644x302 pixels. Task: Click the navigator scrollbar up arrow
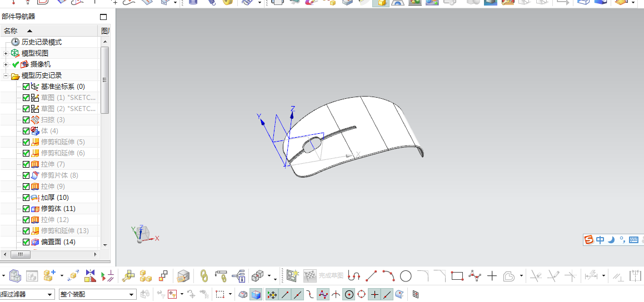(104, 42)
